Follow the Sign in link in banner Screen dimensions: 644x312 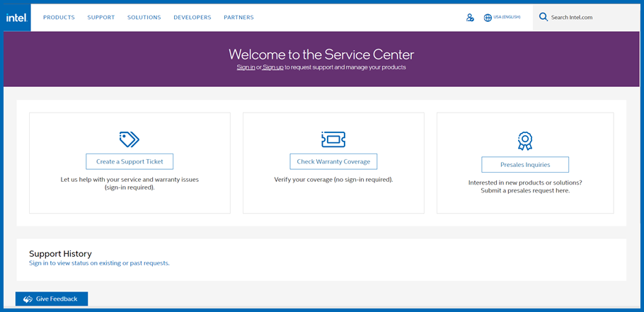coord(246,67)
